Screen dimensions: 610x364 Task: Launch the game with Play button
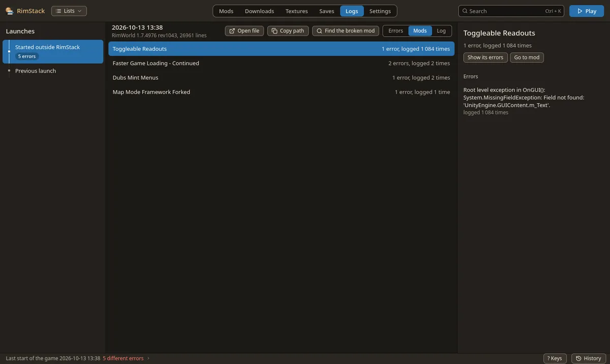[x=587, y=11]
